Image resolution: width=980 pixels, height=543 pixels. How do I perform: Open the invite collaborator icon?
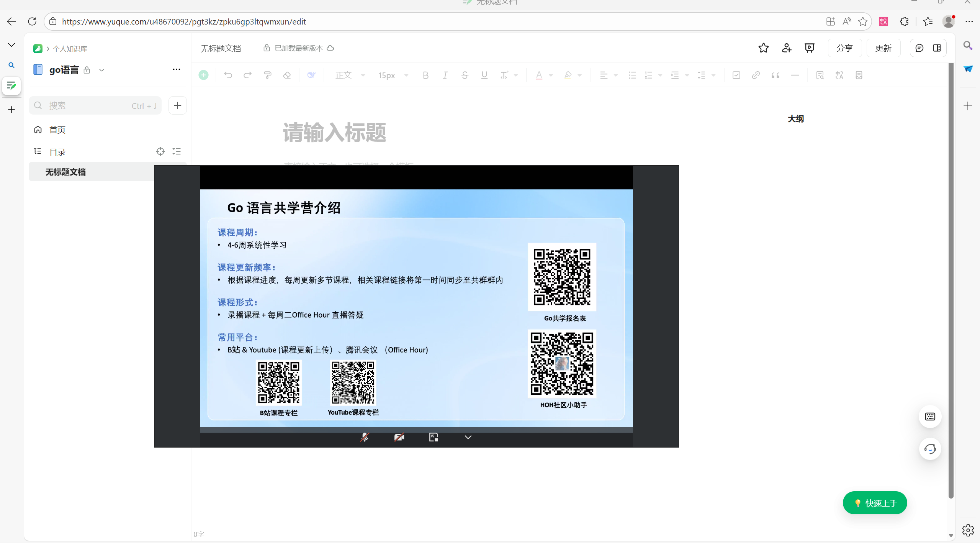point(787,48)
